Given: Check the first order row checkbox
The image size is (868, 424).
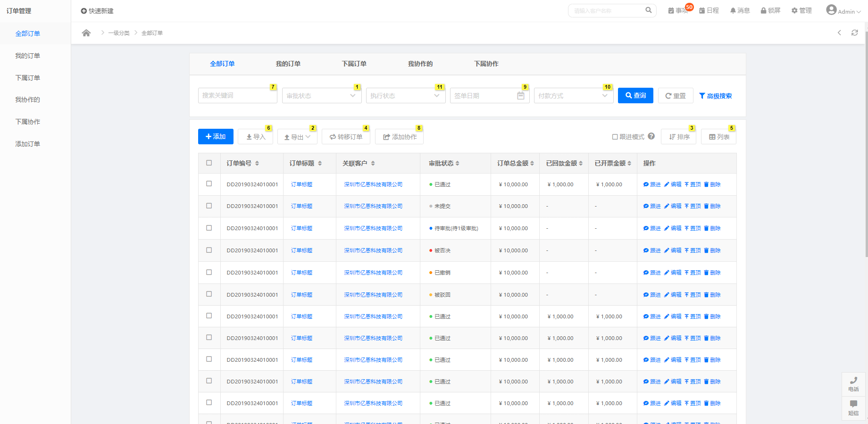Looking at the screenshot, I should [209, 184].
